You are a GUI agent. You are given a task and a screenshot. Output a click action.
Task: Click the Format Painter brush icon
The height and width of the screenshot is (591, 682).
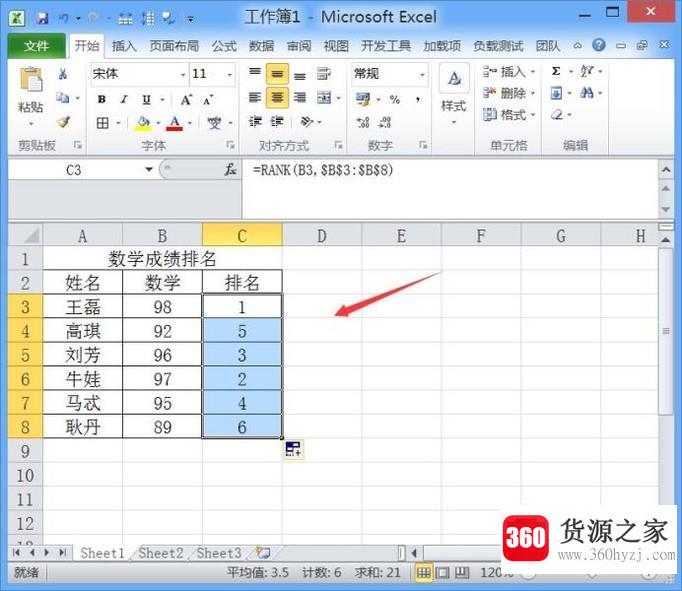tap(64, 122)
